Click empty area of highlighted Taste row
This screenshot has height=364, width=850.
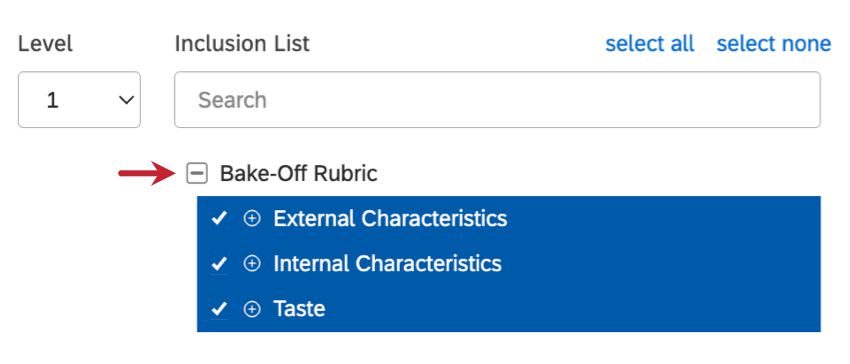569,309
